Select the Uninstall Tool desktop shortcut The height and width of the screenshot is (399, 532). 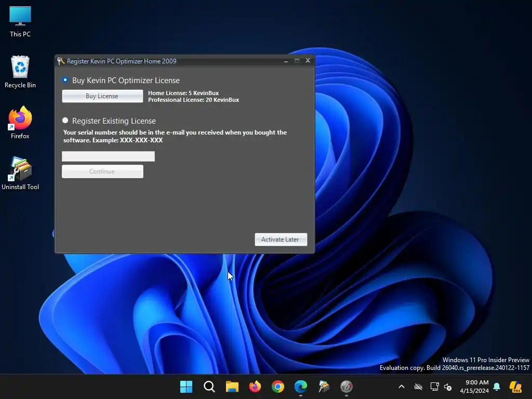pyautogui.click(x=20, y=174)
